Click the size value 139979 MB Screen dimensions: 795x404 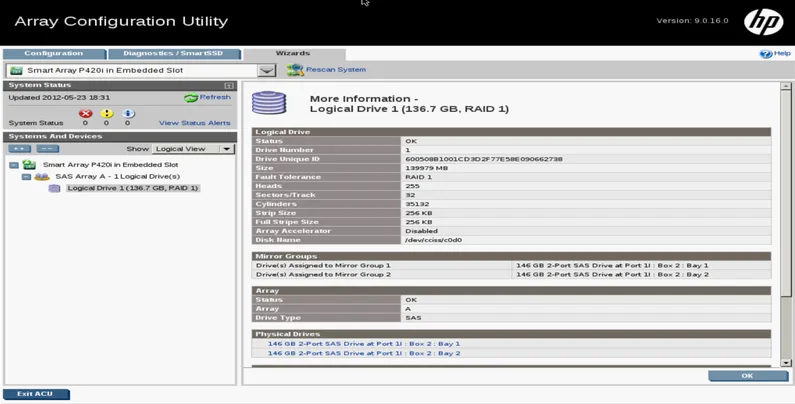coord(426,168)
